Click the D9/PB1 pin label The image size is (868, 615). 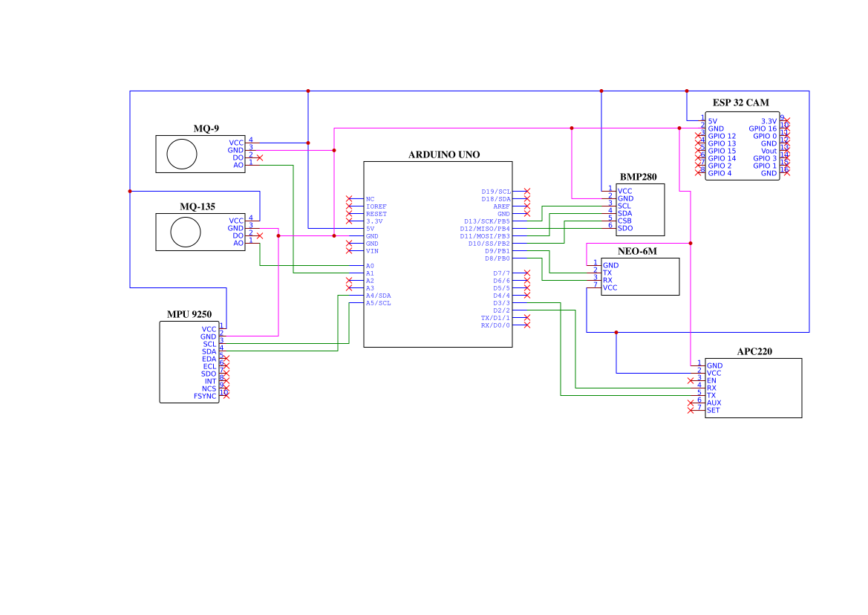click(x=497, y=251)
